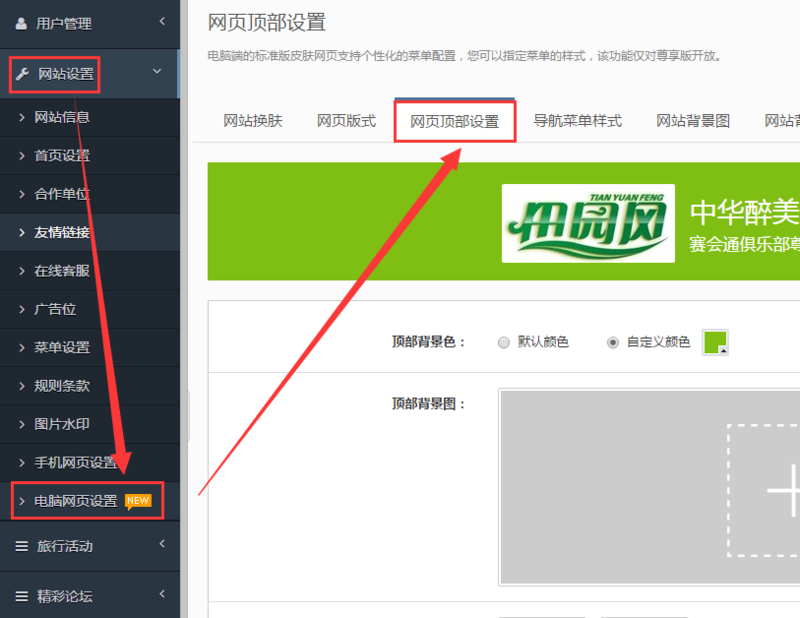Select the 默认颜色 radio button
This screenshot has height=618, width=800.
[504, 342]
